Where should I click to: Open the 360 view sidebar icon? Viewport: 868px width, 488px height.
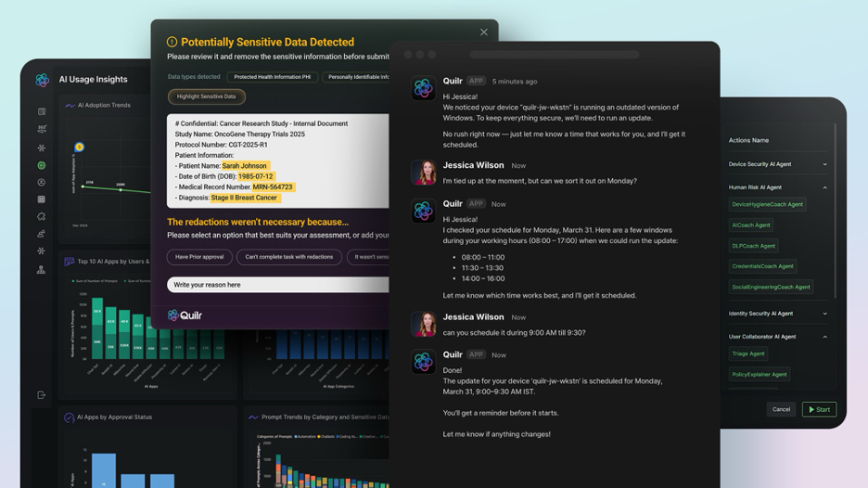[42, 130]
